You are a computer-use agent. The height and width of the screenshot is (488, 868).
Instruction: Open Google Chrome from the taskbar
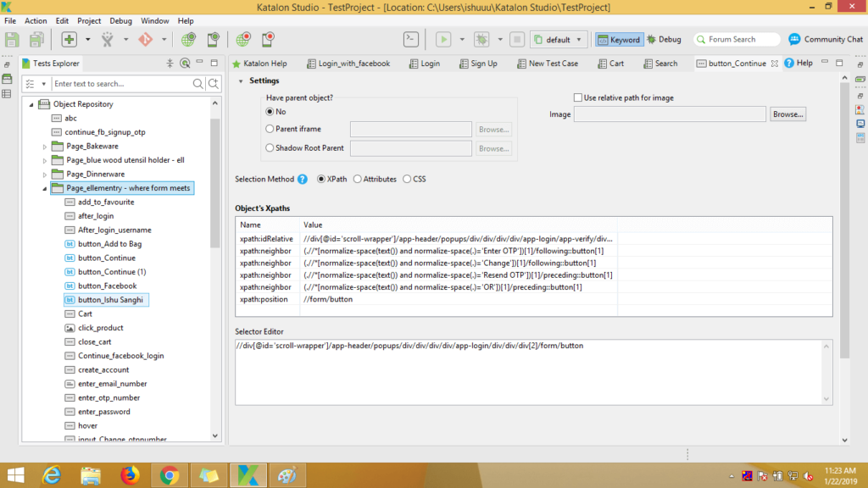170,475
